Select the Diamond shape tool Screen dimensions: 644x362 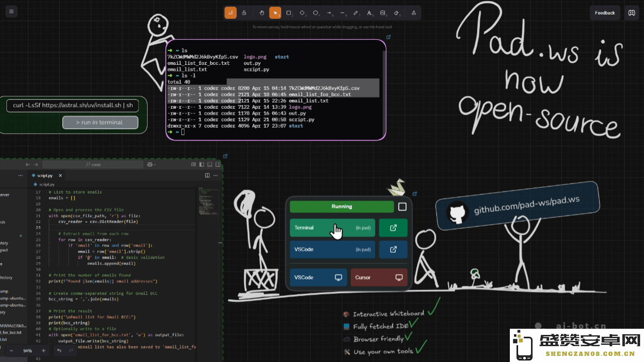pos(302,12)
